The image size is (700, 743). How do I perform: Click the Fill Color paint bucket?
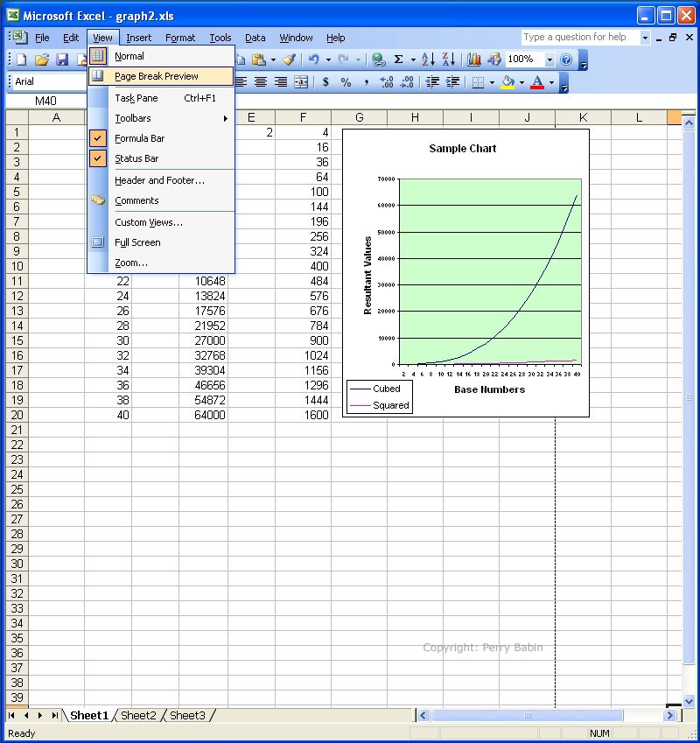click(x=507, y=82)
